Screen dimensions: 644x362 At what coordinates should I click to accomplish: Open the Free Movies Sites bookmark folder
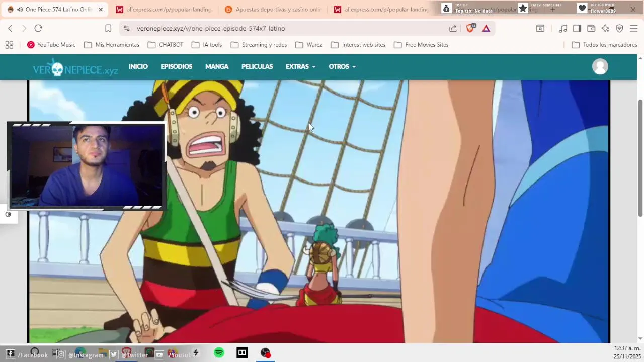click(421, 45)
